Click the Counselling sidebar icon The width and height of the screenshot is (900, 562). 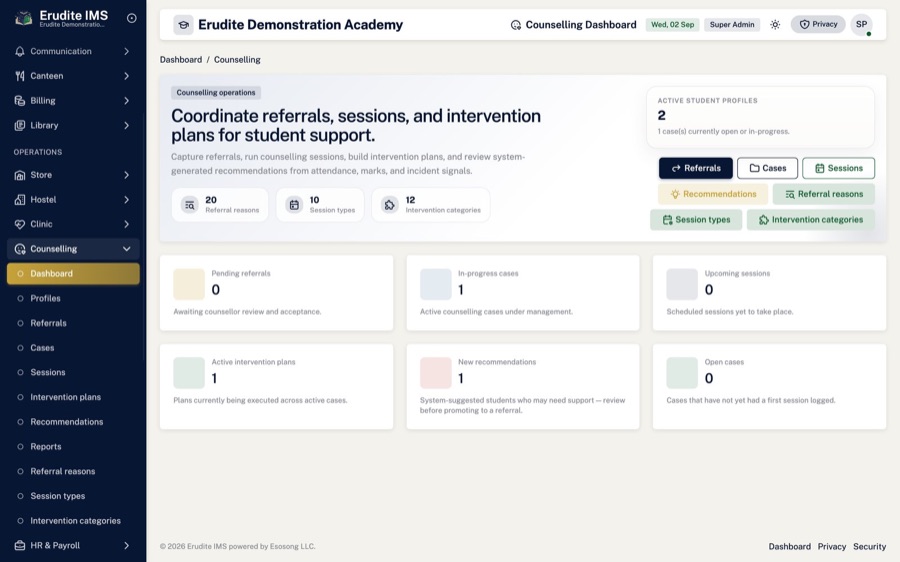click(20, 249)
